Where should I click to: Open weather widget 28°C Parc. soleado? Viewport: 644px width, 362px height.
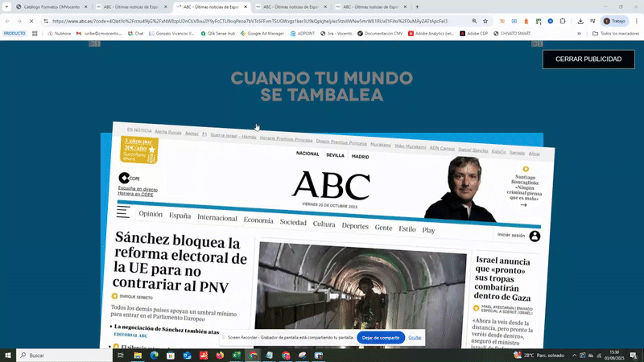tap(539, 356)
